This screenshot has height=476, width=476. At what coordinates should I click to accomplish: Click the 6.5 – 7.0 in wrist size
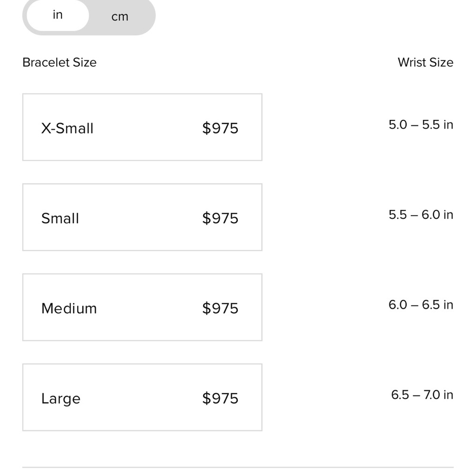point(422,395)
